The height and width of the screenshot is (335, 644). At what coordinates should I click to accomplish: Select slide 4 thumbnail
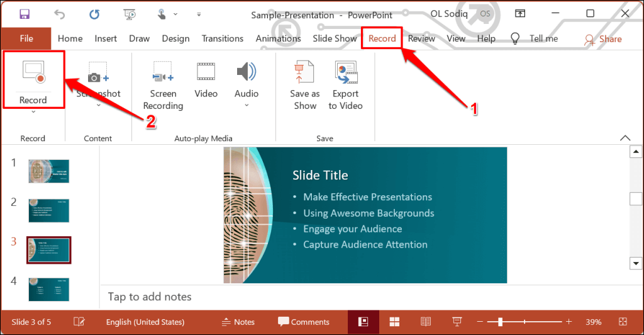pyautogui.click(x=48, y=289)
